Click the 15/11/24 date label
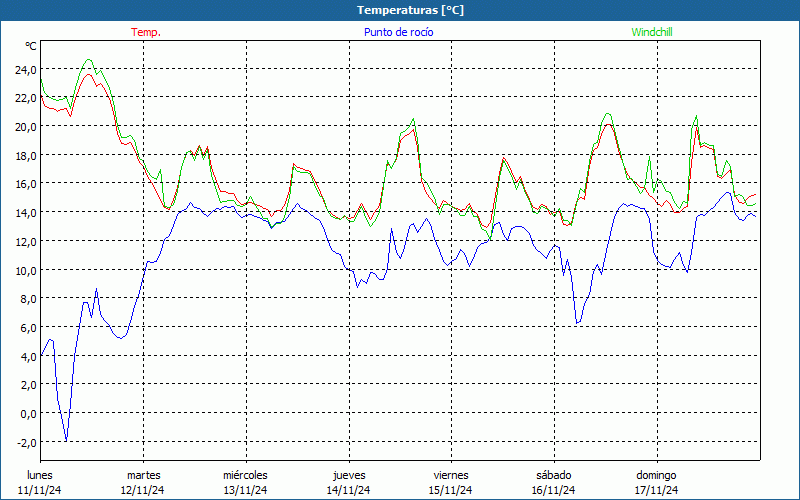800x500 pixels. [451, 490]
